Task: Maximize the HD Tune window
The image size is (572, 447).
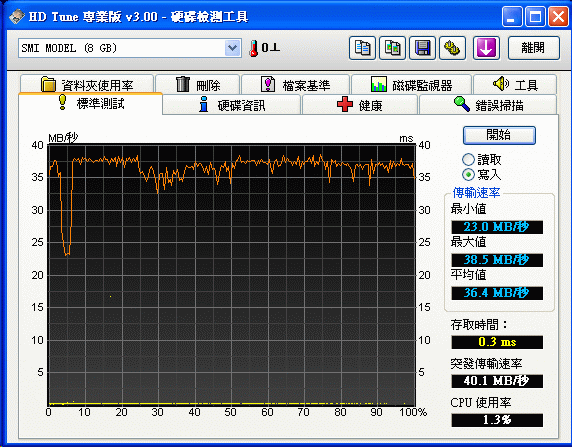Action: (x=535, y=17)
